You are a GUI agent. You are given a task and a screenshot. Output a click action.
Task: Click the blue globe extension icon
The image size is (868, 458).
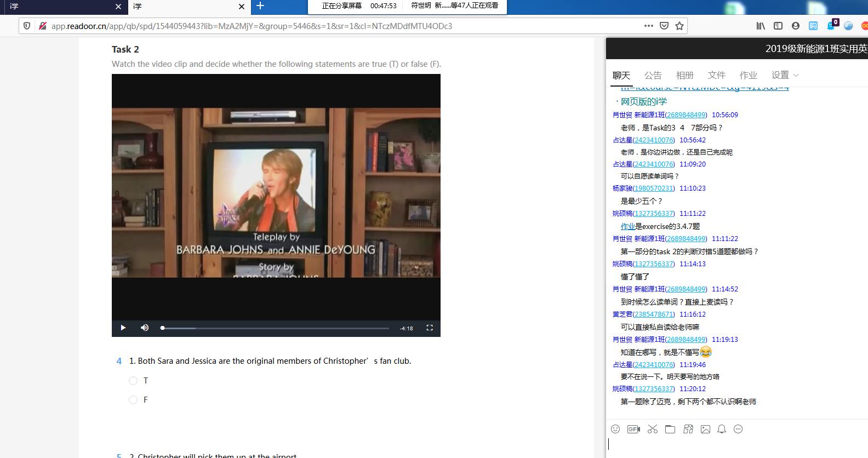(x=848, y=26)
